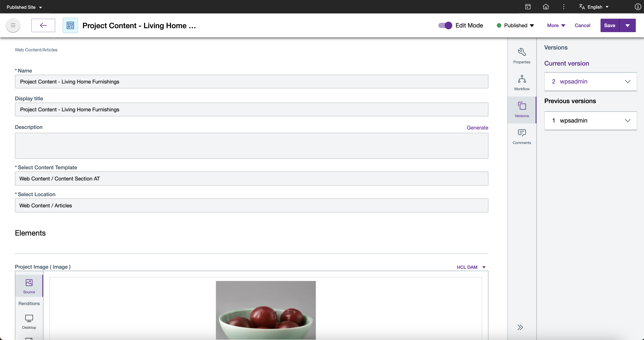The height and width of the screenshot is (340, 644).
Task: Open the HCL DAM dropdown
Action: 471,267
